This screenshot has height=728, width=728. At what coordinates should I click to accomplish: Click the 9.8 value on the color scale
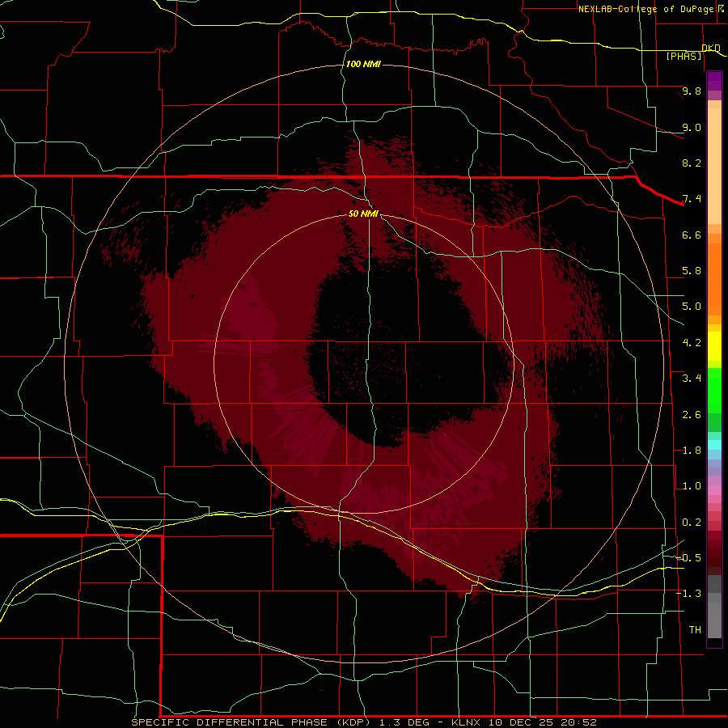pyautogui.click(x=692, y=91)
